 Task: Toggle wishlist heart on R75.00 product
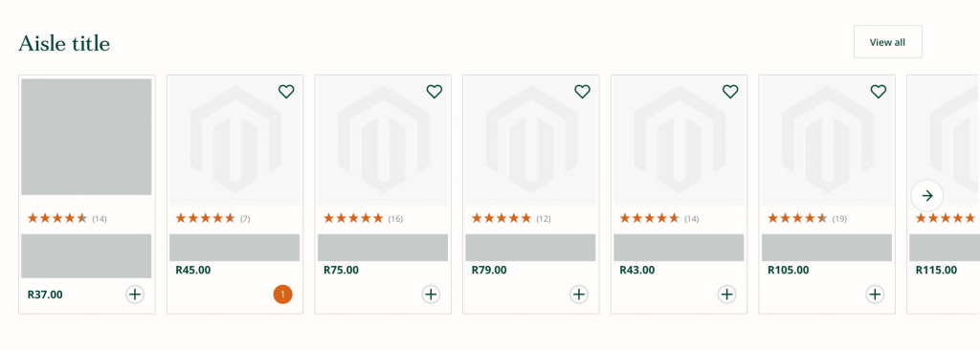[x=434, y=92]
